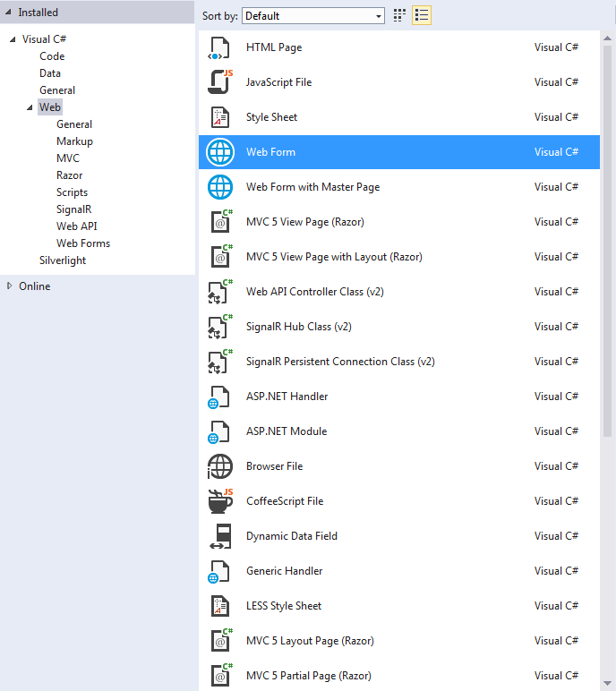Select the Web API category

coord(77,226)
